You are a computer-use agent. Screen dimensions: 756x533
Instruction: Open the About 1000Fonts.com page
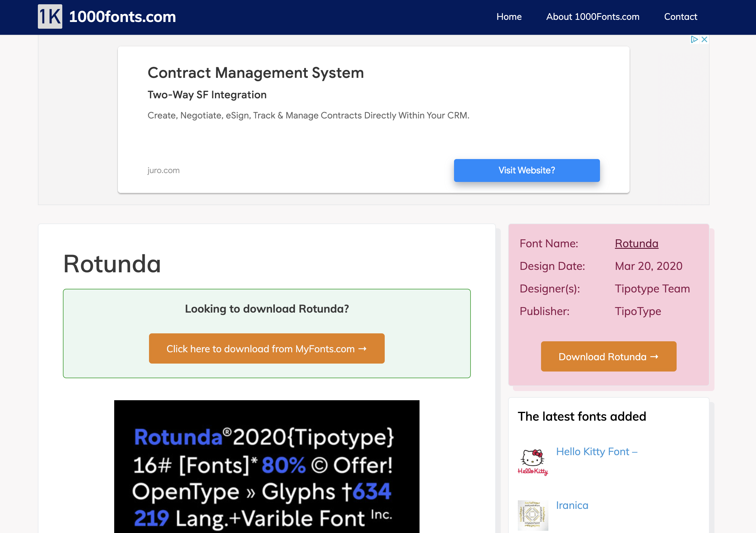[593, 17]
